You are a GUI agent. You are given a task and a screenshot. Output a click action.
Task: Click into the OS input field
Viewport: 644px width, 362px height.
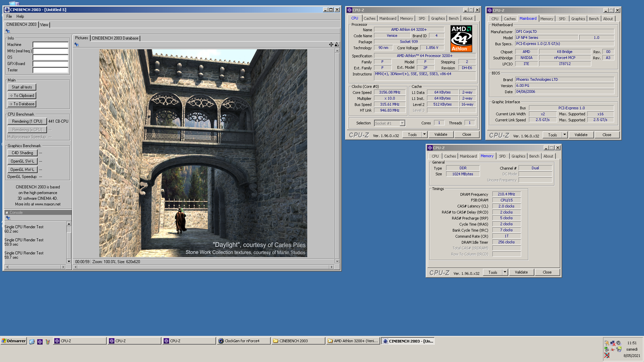(50, 57)
